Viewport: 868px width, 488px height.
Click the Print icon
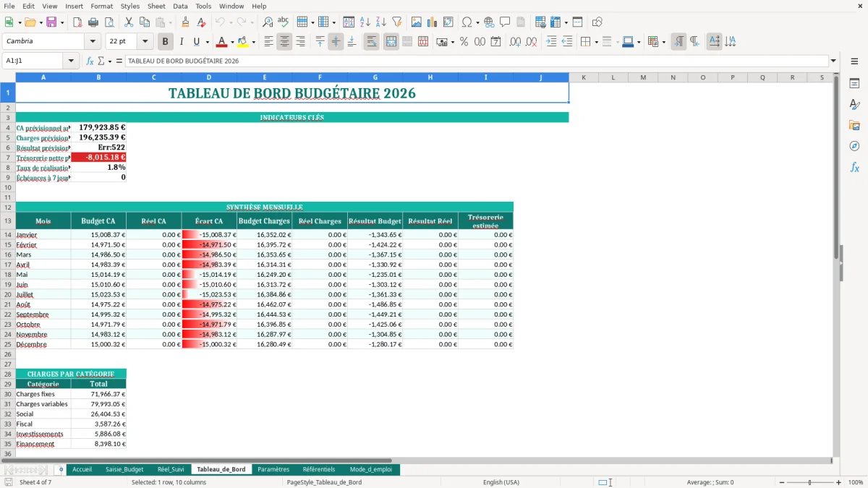click(x=93, y=22)
